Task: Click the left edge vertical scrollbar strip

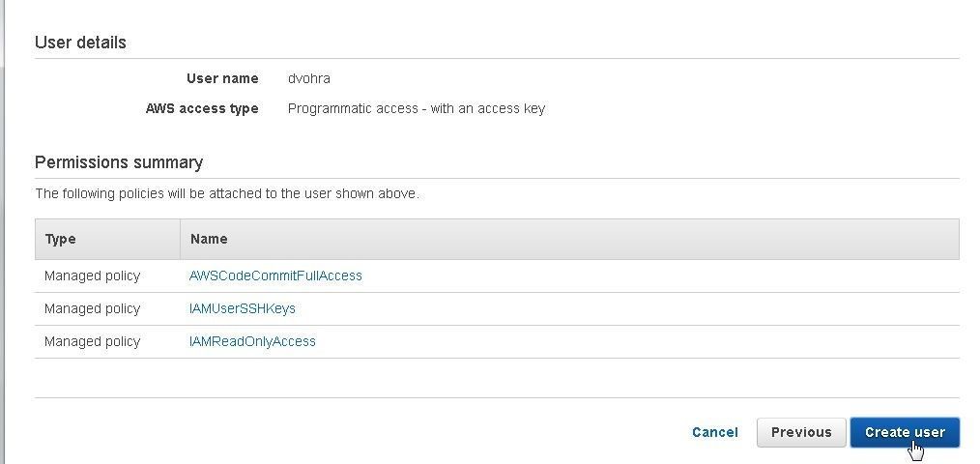Action: click(x=3, y=232)
